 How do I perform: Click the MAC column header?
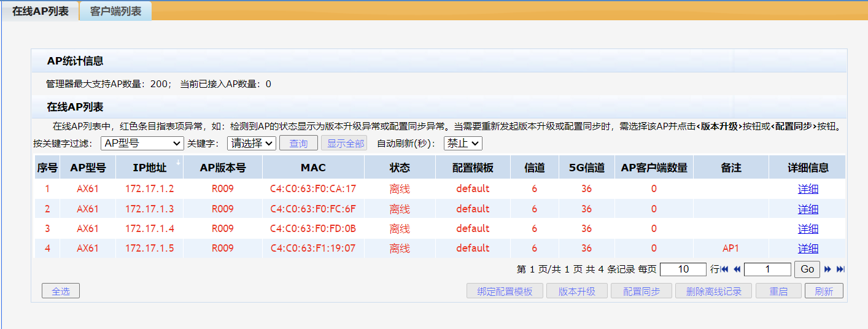click(313, 168)
